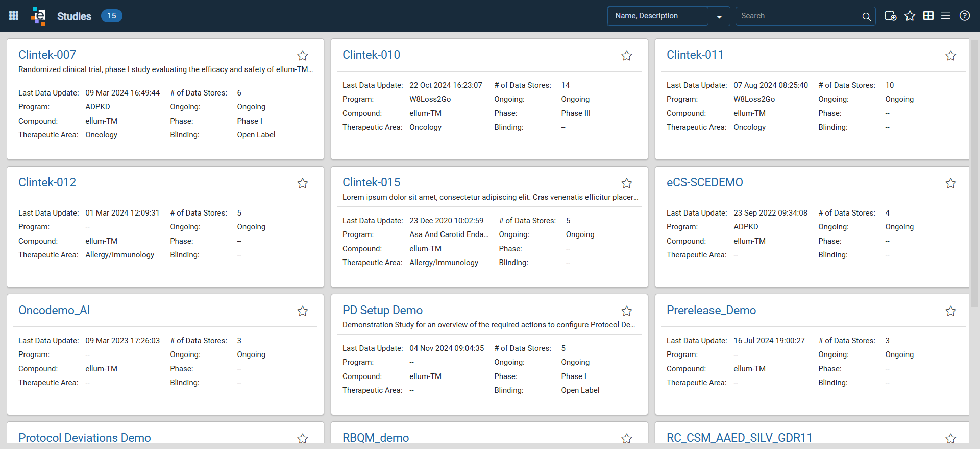Open the Clintek-011 study link
This screenshot has height=449, width=980.
pyautogui.click(x=695, y=55)
